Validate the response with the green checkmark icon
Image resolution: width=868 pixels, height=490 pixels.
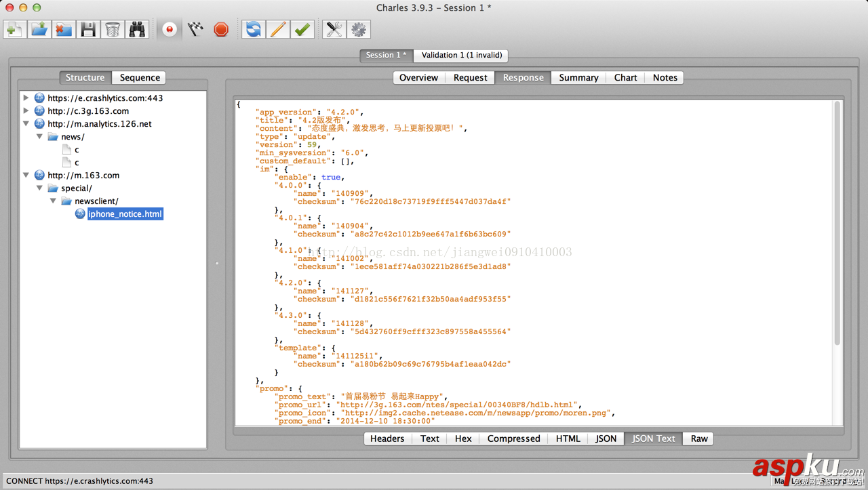pos(302,29)
